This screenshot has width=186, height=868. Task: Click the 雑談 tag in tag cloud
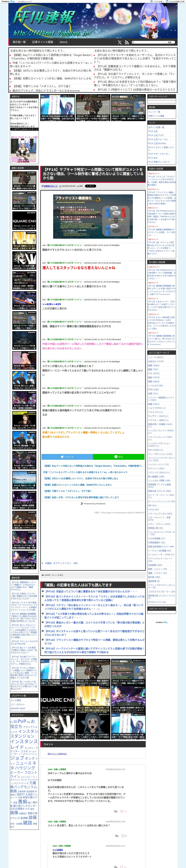(x=28, y=823)
